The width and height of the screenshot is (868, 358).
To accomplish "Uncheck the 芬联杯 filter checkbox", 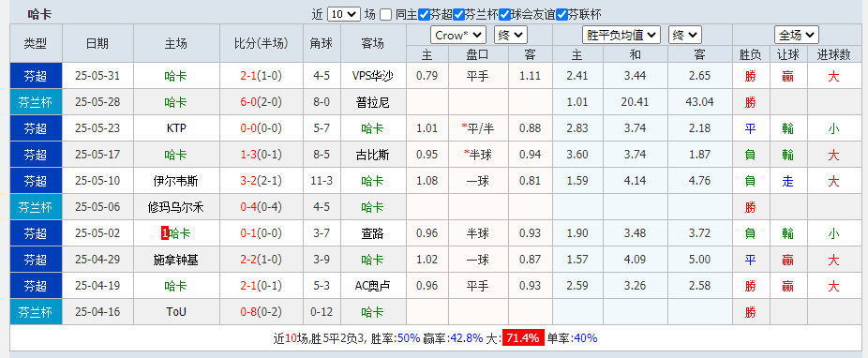I will click(561, 14).
